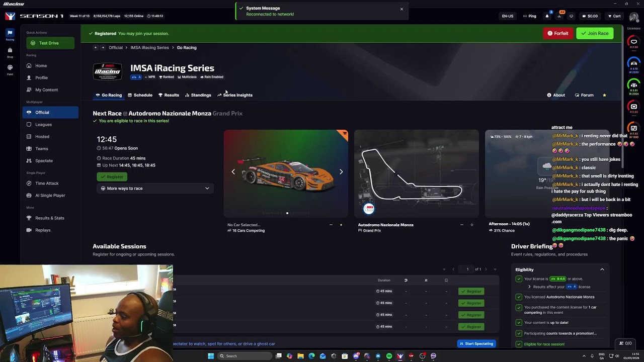Open the monitor display icon in header
This screenshot has width=644, height=362.
coord(571,16)
